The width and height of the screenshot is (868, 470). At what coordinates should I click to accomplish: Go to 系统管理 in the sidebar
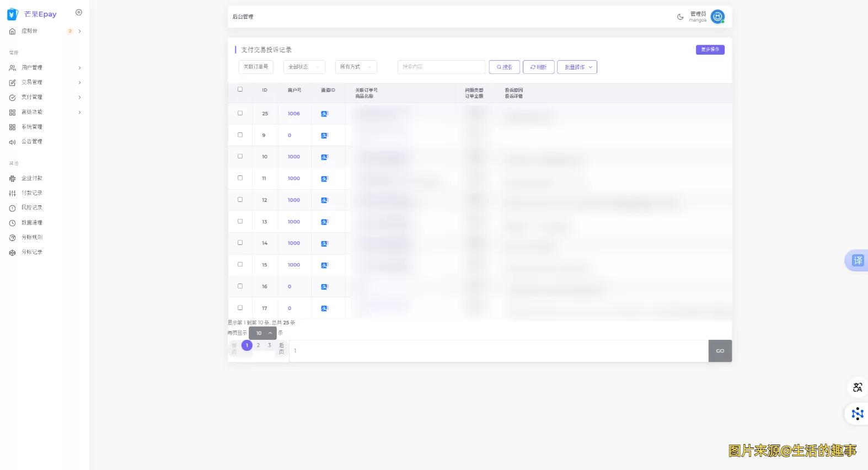pos(31,127)
